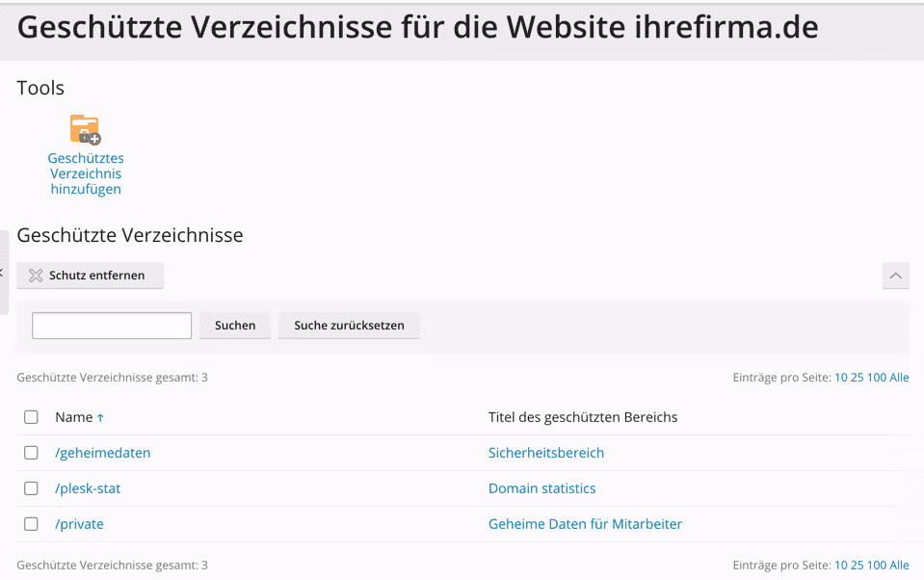
Task: Click 'Titel des geschützten Bereichs' column header
Action: pos(583,417)
